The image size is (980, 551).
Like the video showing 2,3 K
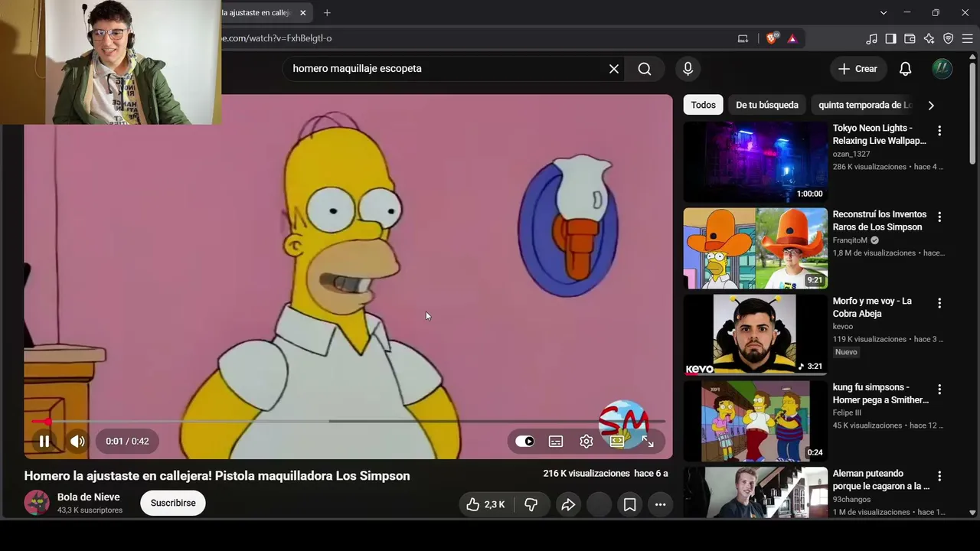[x=485, y=504]
